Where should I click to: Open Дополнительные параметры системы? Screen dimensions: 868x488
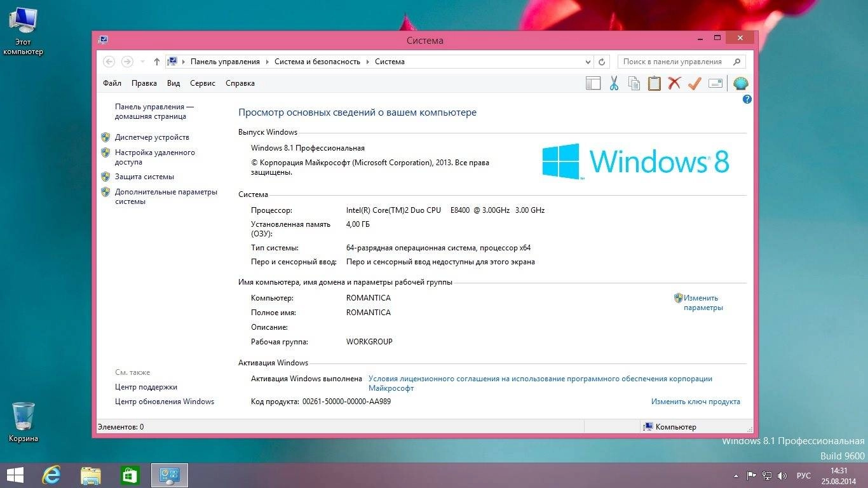click(166, 196)
